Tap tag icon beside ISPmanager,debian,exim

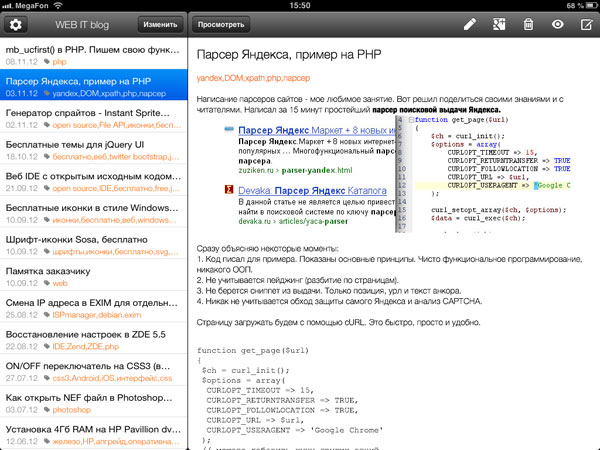(47, 315)
